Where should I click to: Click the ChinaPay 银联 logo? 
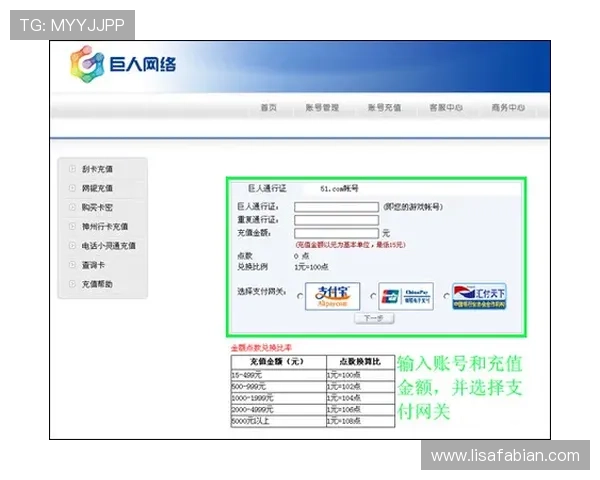pyautogui.click(x=406, y=296)
